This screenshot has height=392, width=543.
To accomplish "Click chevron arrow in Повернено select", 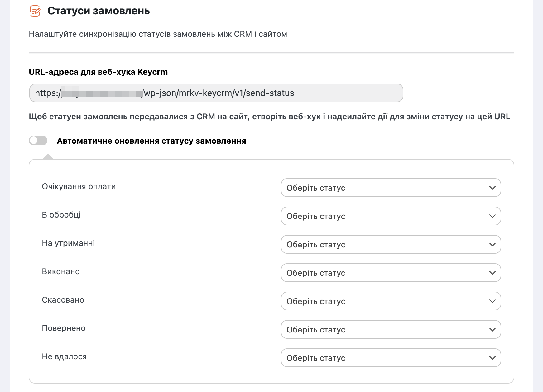I will click(x=492, y=329).
